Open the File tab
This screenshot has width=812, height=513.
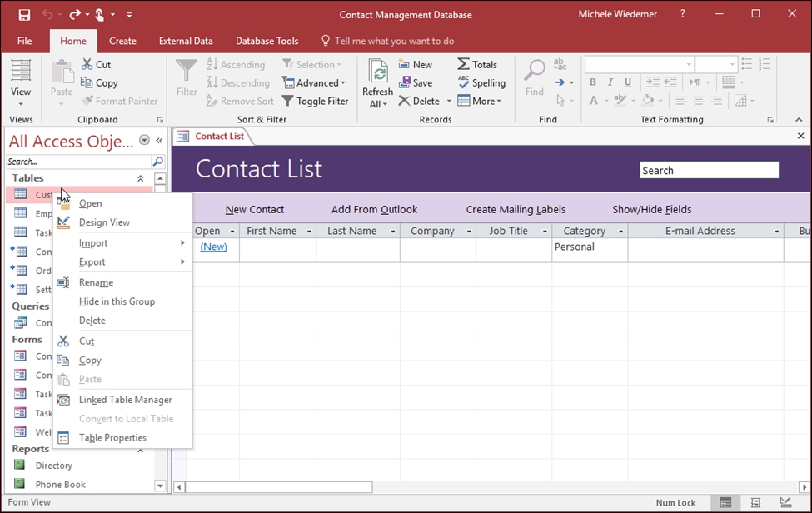coord(24,41)
